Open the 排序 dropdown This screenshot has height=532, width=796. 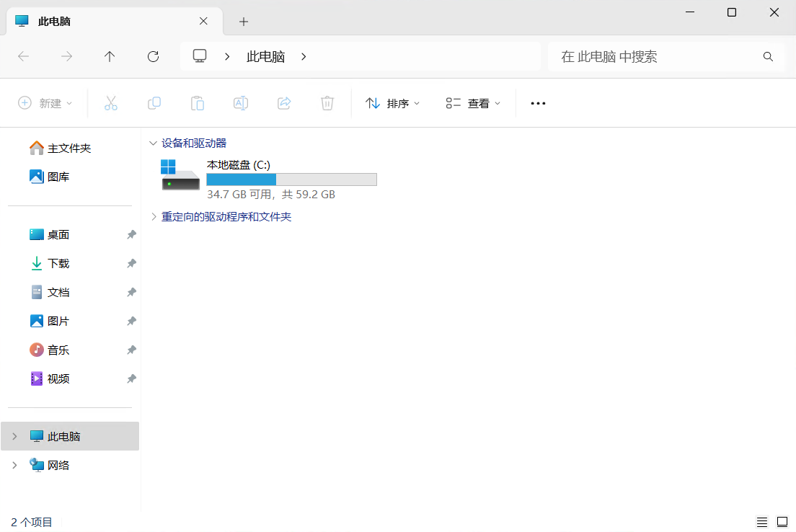tap(393, 103)
